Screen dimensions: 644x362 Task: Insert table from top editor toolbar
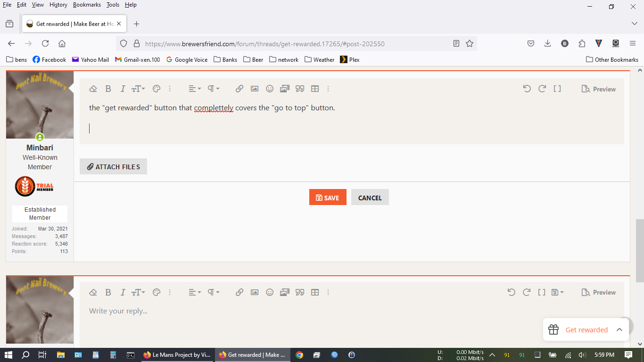315,89
